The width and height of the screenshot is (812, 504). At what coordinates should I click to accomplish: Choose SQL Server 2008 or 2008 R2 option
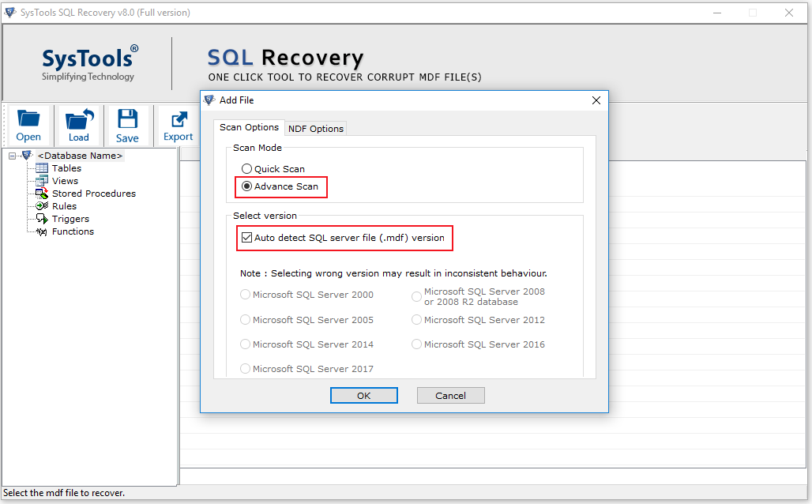coord(416,296)
